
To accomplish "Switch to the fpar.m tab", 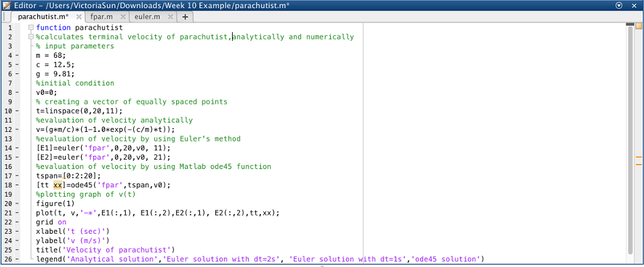I will [102, 17].
